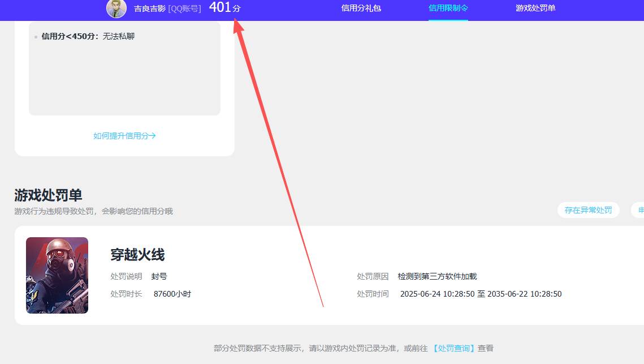
Task: Select the 87600小时 penalty duration value
Action: click(x=171, y=294)
